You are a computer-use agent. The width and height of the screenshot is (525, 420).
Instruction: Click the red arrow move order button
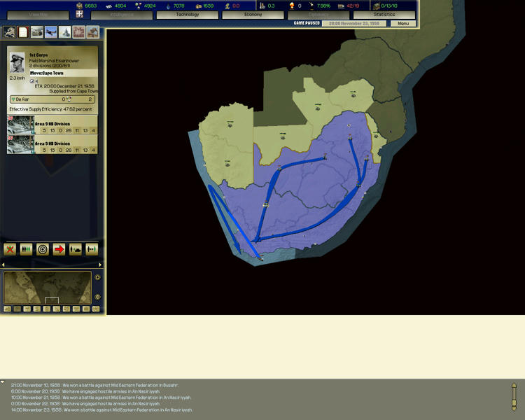59,249
